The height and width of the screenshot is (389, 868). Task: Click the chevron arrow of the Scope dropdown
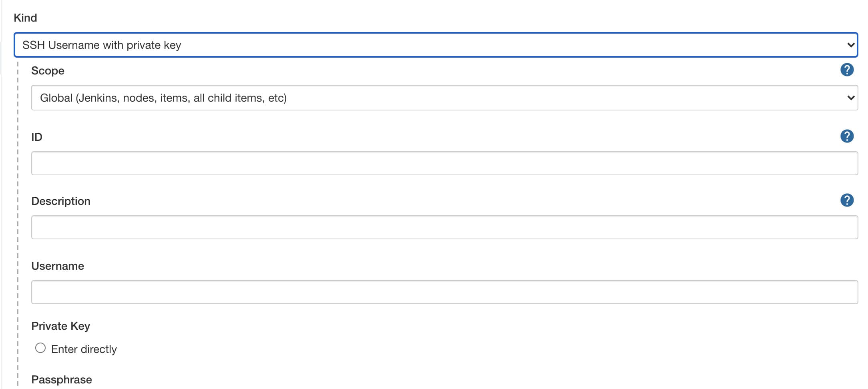click(x=851, y=98)
